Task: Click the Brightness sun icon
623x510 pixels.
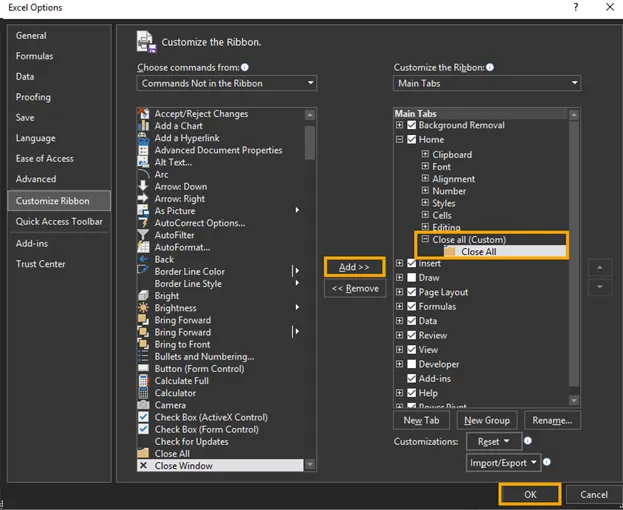Action: [x=143, y=308]
